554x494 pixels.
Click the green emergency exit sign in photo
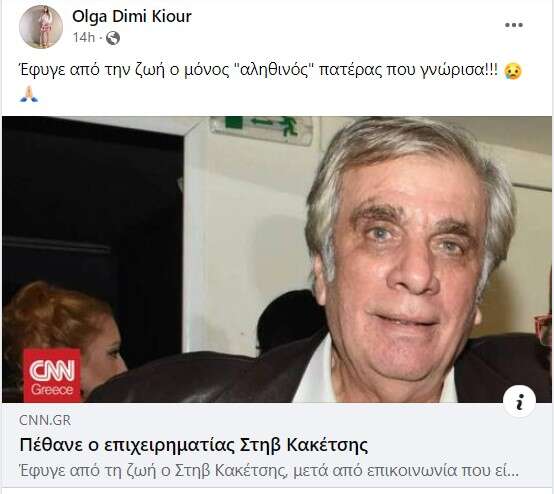tap(261, 130)
